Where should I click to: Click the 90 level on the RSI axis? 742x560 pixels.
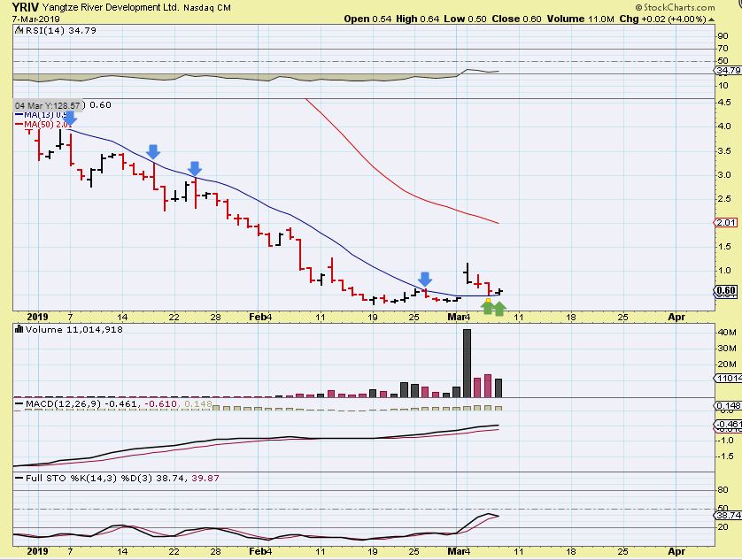723,36
